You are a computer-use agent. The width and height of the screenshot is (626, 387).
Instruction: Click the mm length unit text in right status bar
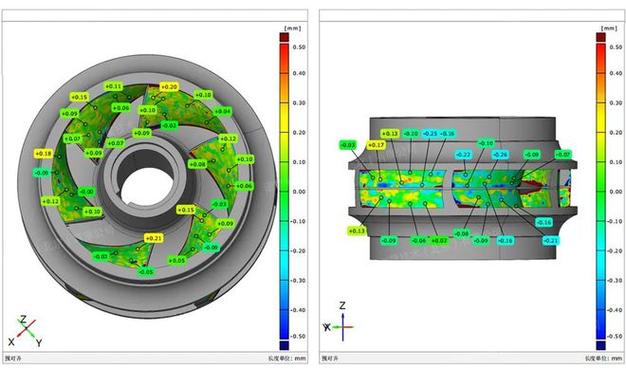pos(604,358)
